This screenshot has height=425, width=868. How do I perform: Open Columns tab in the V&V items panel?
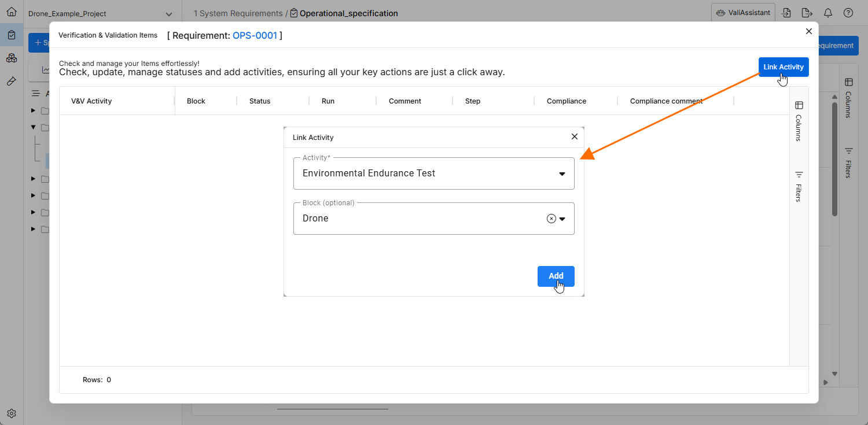click(x=799, y=121)
